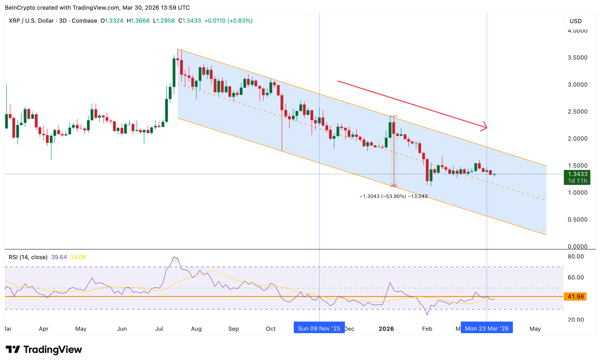Click the Mon 23 Mar '26 date label
Viewport: 601px width, 364px height.
(x=487, y=328)
